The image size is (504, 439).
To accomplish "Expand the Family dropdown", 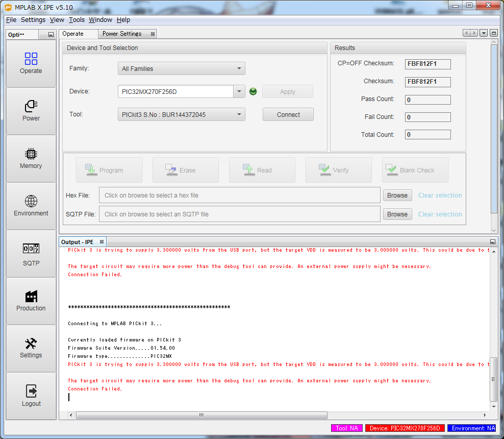I will pyautogui.click(x=239, y=68).
